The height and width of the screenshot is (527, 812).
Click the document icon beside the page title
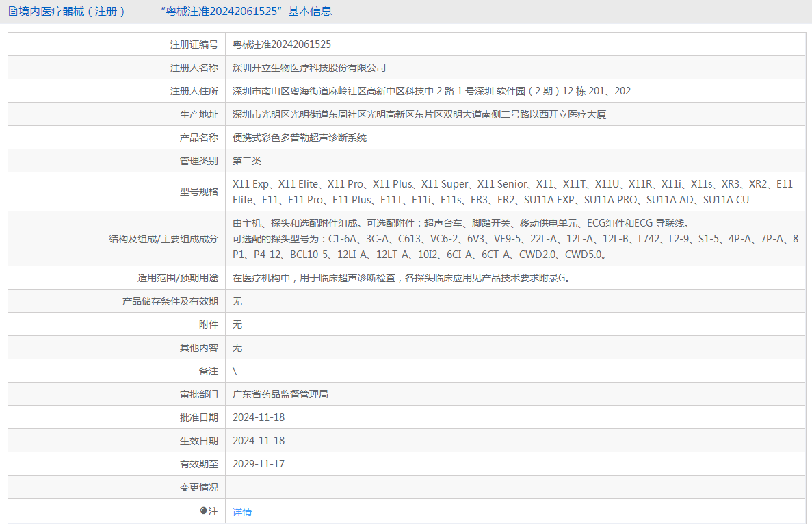(12, 12)
